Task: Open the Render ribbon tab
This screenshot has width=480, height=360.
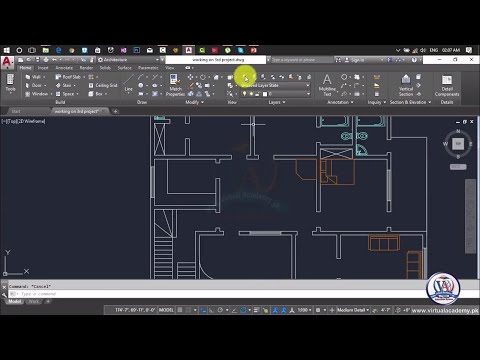Action: (x=86, y=68)
